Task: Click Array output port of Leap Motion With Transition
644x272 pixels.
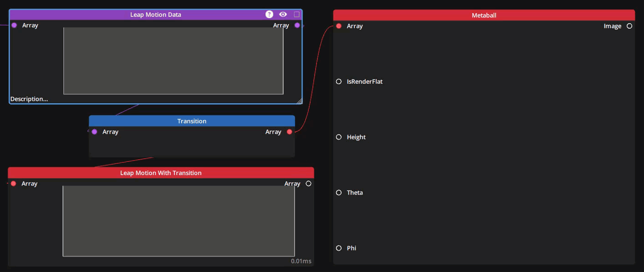Action: 309,184
